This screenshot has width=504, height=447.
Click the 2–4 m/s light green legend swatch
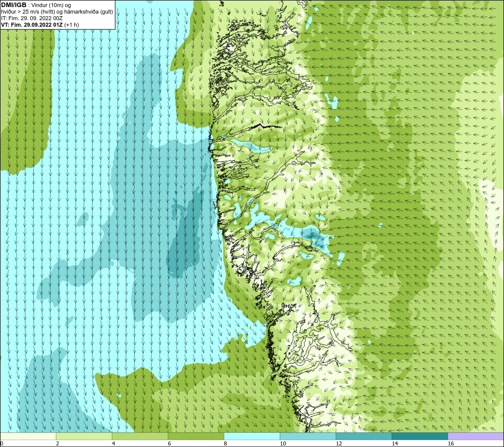84,436
